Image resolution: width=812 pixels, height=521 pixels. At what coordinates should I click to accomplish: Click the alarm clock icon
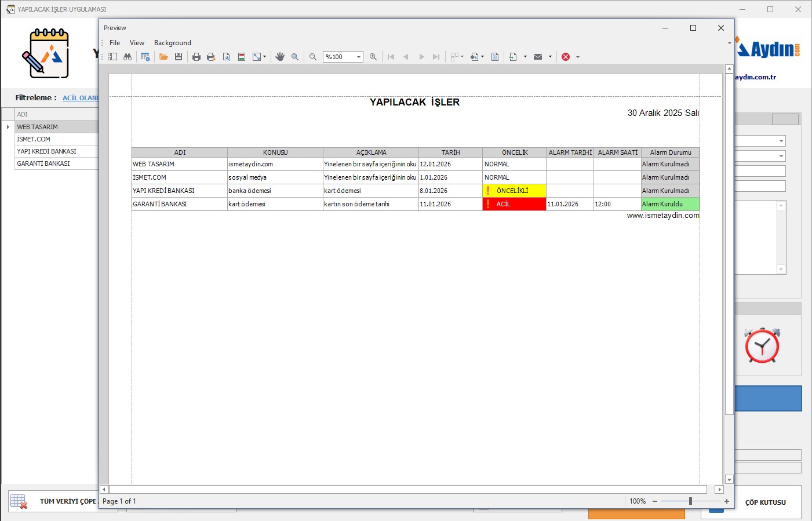coord(762,346)
